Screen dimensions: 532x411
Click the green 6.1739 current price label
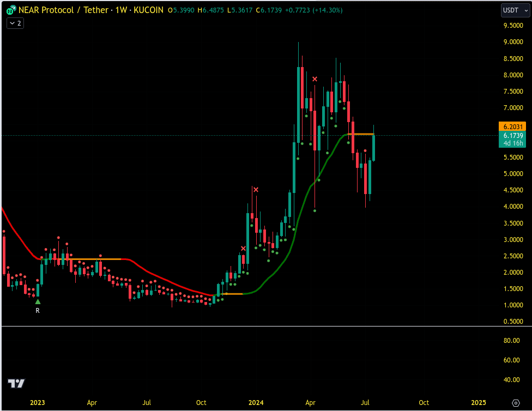pyautogui.click(x=512, y=135)
